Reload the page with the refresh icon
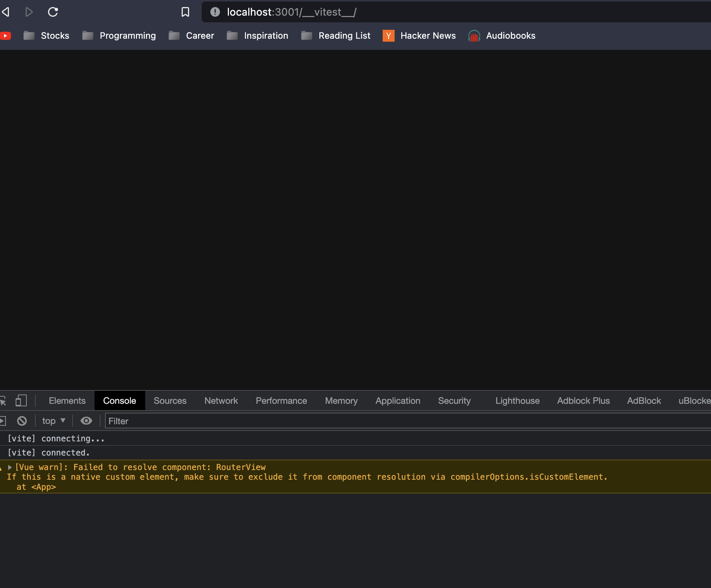Viewport: 711px width, 588px height. coord(53,12)
